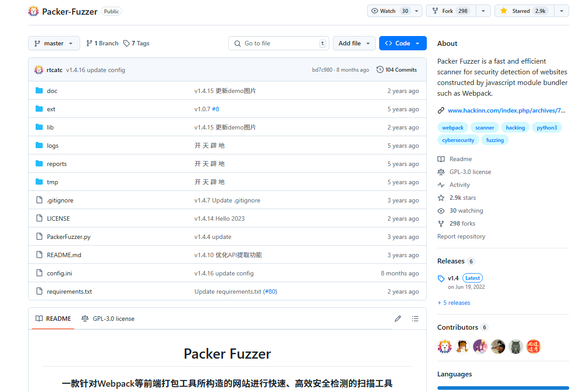Open the green Code dropdown button

click(x=403, y=43)
